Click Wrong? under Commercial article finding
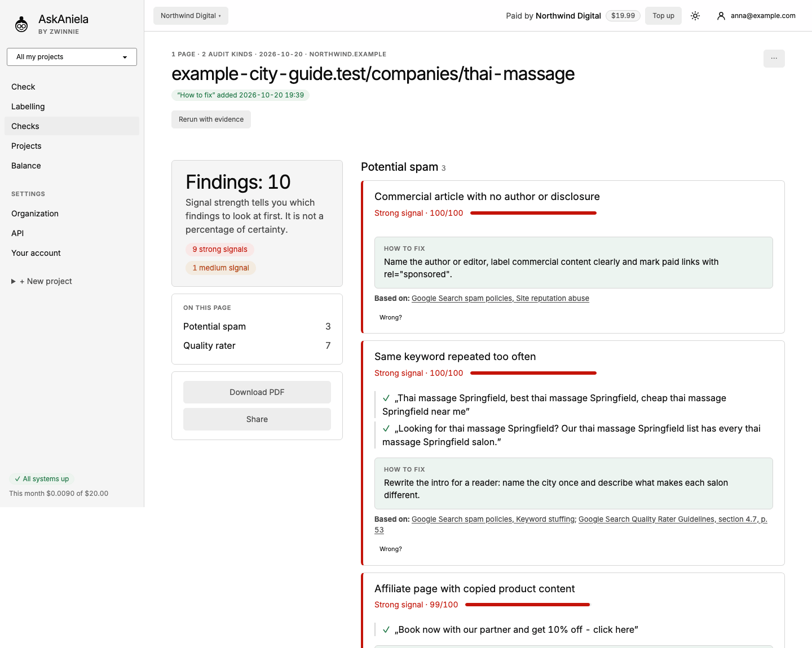The height and width of the screenshot is (648, 812). click(x=391, y=317)
